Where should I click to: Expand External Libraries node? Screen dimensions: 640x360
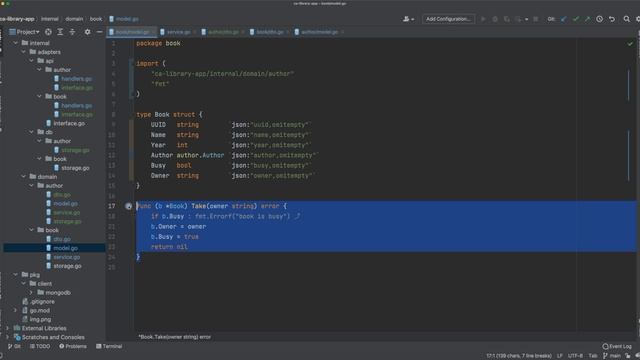[7, 328]
